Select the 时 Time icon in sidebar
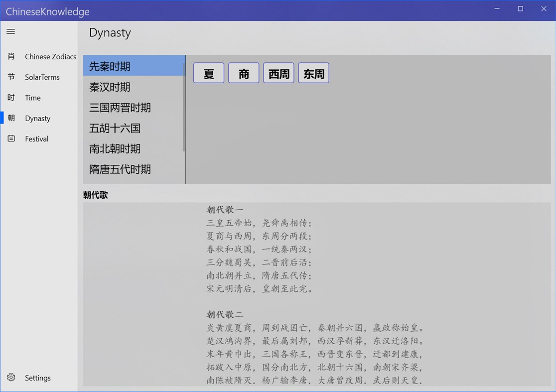Image resolution: width=556 pixels, height=392 pixels. tap(11, 98)
